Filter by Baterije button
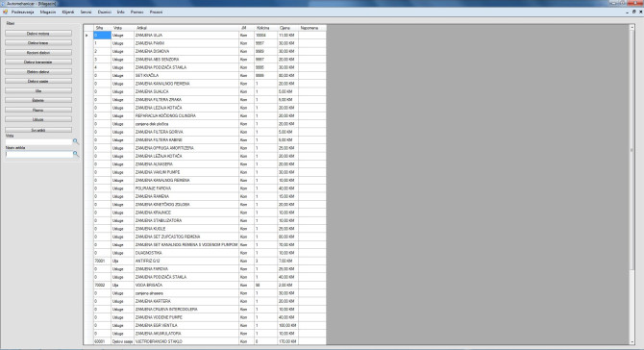This screenshot has width=644, height=350. pos(38,100)
